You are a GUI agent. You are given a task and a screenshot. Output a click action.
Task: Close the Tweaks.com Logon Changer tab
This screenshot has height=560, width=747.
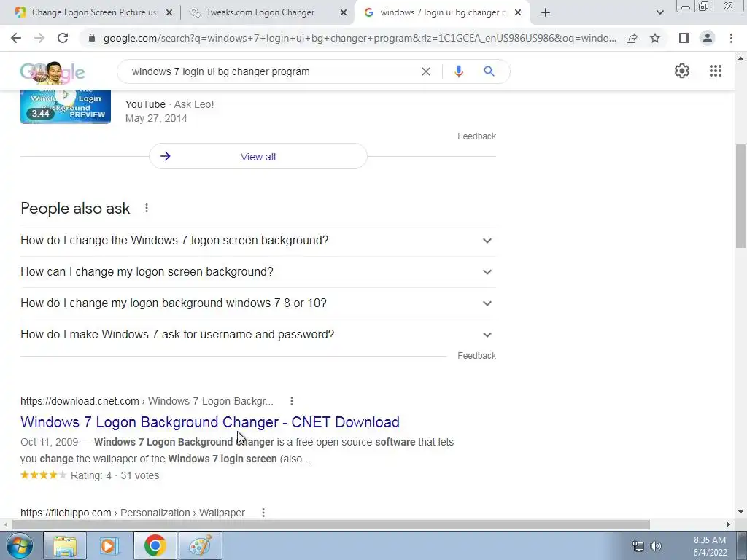[344, 12]
